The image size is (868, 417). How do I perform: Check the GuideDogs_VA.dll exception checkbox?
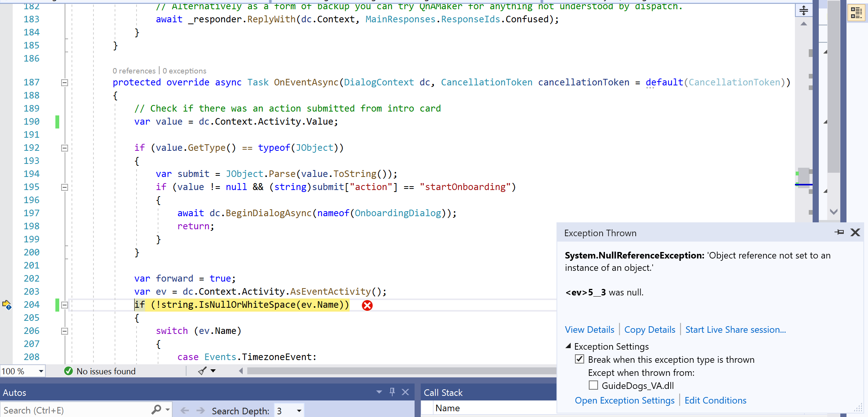click(593, 385)
